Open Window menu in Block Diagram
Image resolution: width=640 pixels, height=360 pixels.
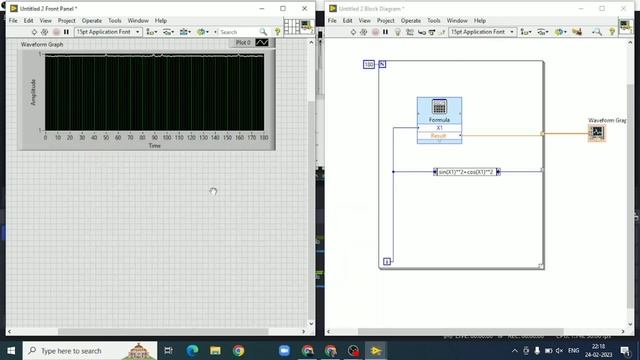[457, 20]
